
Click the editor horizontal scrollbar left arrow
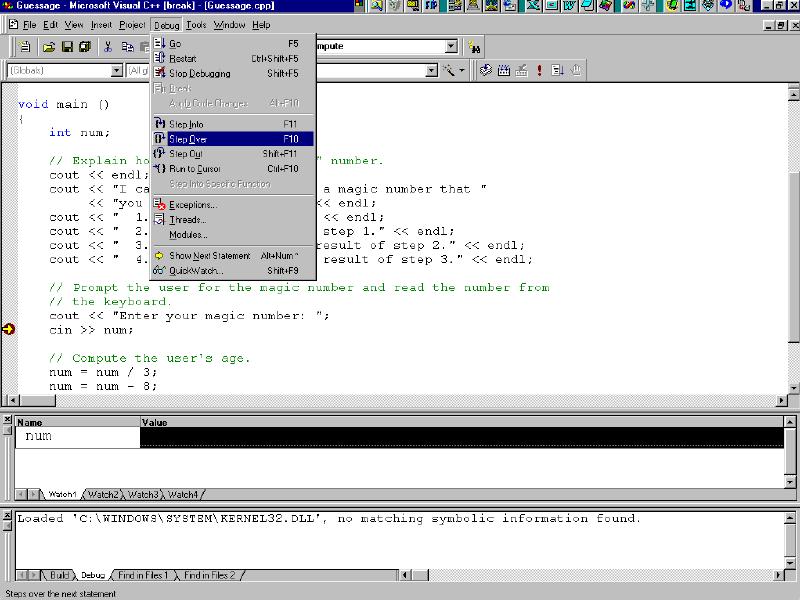point(12,401)
